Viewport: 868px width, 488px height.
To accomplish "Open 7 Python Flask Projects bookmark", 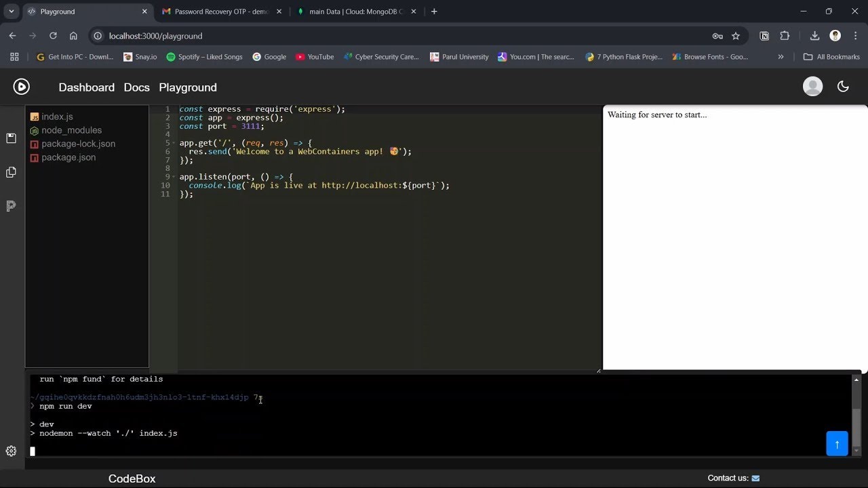I will [623, 57].
